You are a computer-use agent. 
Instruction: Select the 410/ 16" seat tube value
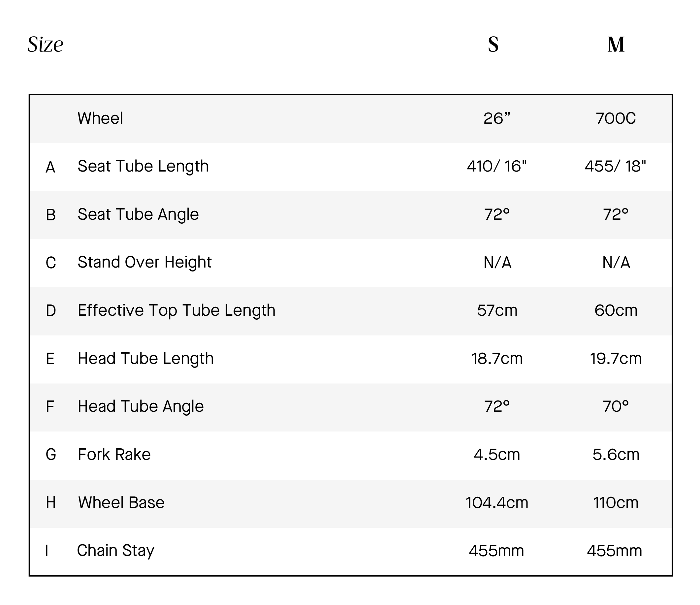(496, 167)
